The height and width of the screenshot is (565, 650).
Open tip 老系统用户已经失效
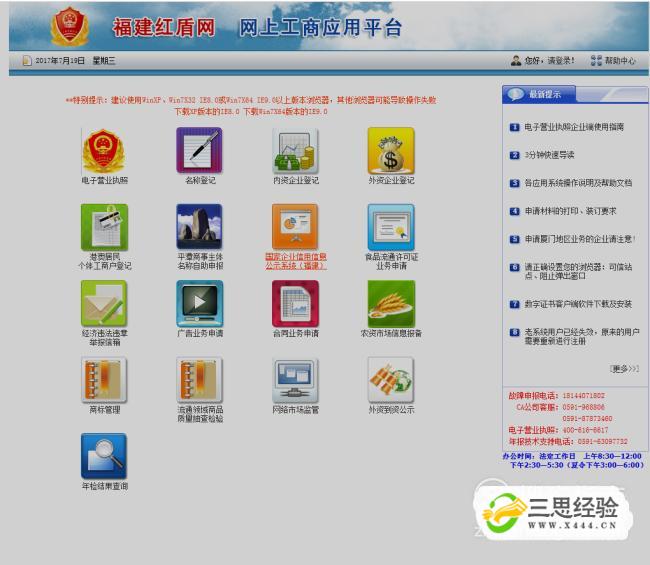pos(582,336)
